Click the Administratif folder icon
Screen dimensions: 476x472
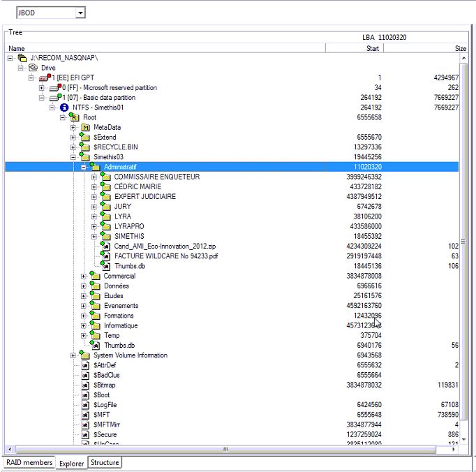95,166
